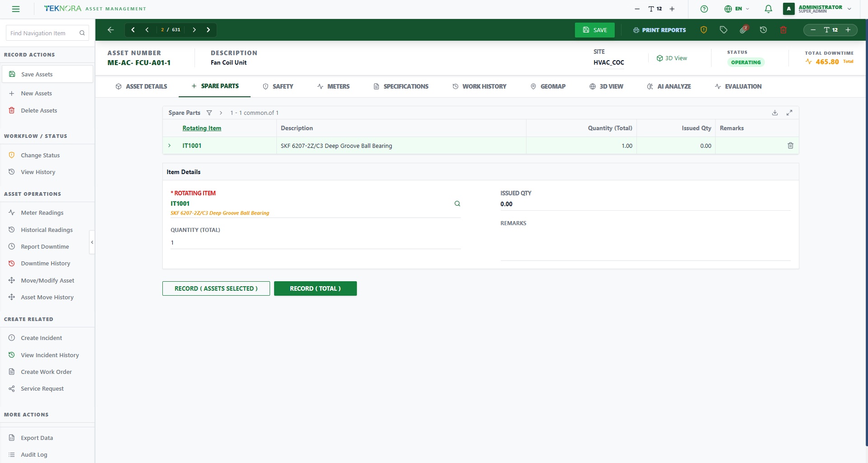Click the history clock icon in toolbar
Viewport: 868px width, 463px height.
[764, 30]
